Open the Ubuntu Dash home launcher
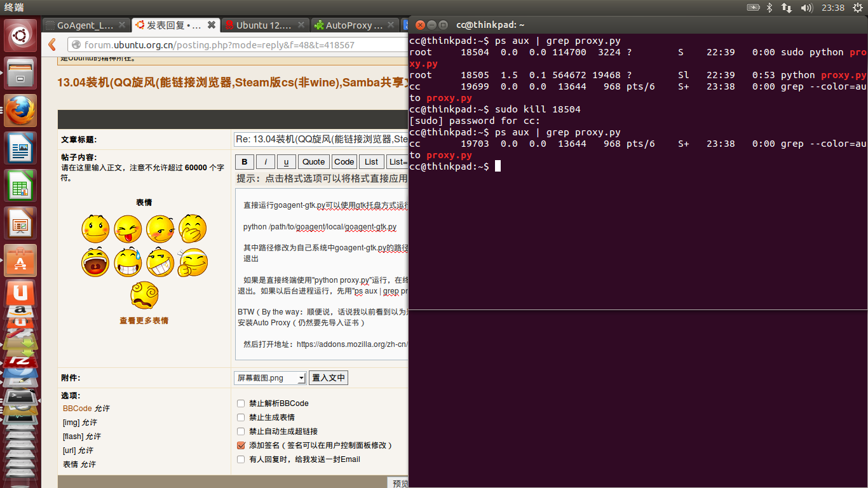 coord(21,36)
